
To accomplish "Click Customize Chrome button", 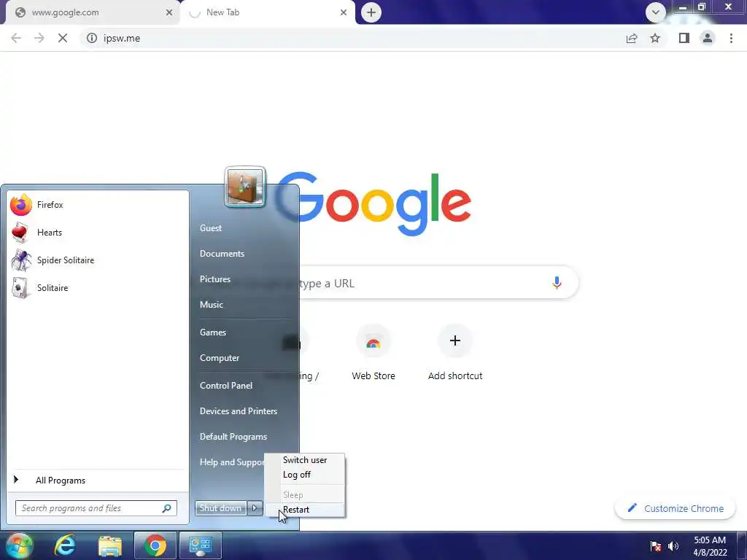I will point(676,508).
